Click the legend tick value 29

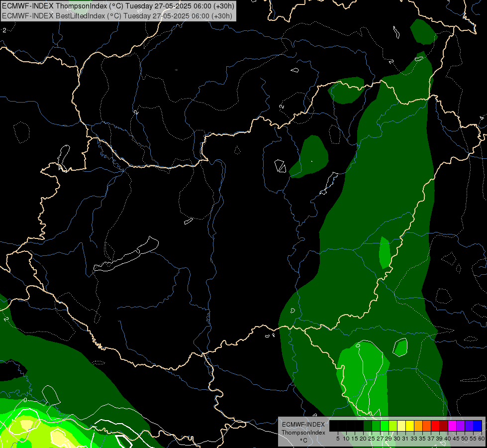389,439
